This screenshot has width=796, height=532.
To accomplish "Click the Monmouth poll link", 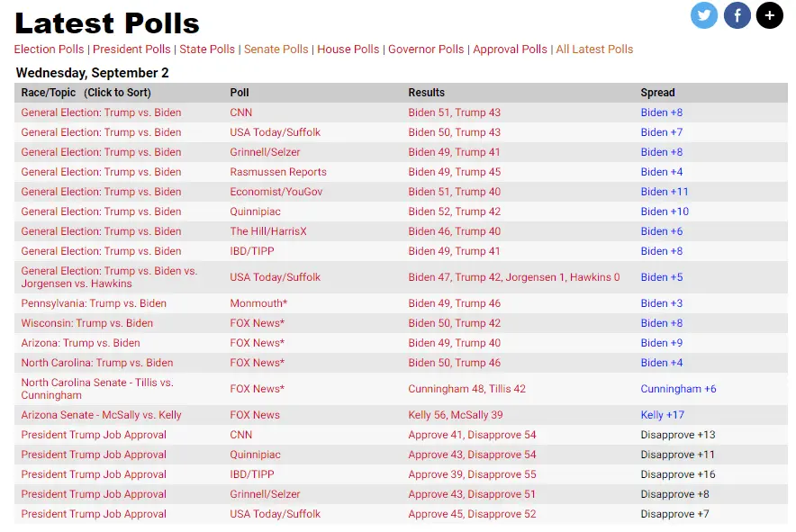I will click(x=258, y=303).
